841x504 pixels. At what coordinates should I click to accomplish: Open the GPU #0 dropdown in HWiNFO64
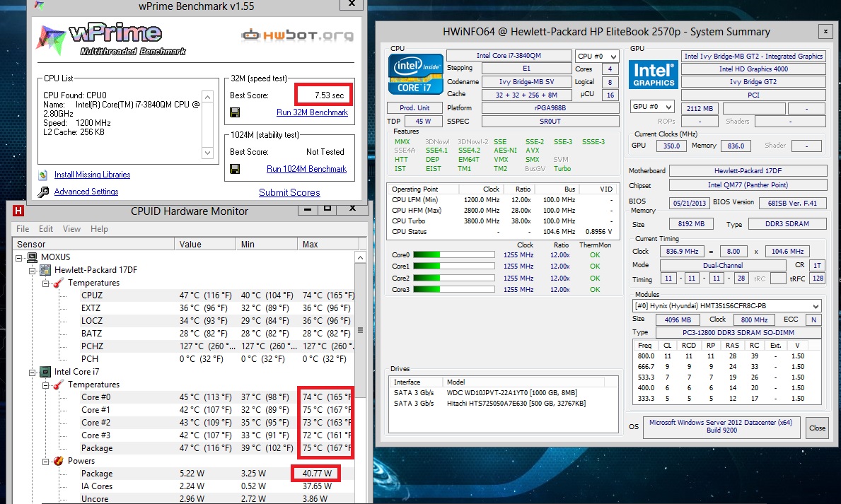pos(651,107)
